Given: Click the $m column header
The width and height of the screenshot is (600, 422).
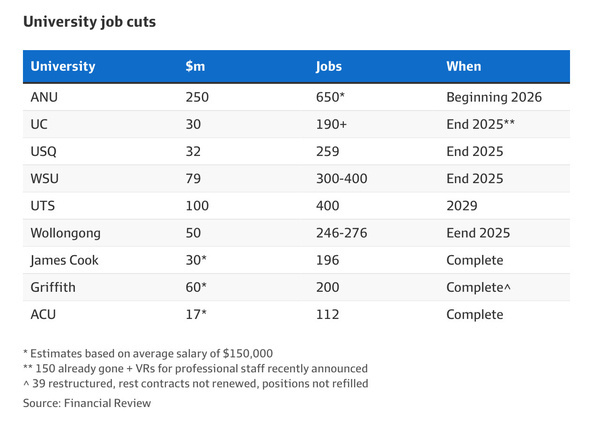Looking at the screenshot, I should click(x=196, y=67).
